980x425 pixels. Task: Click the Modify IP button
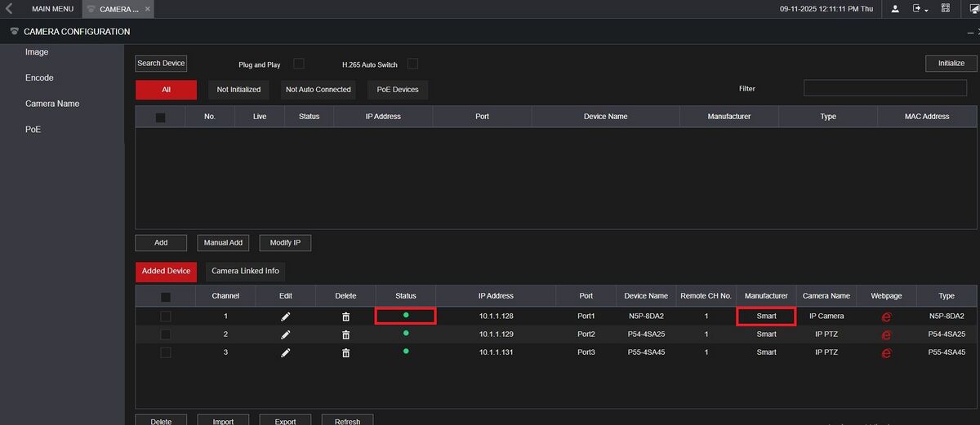[x=285, y=243]
